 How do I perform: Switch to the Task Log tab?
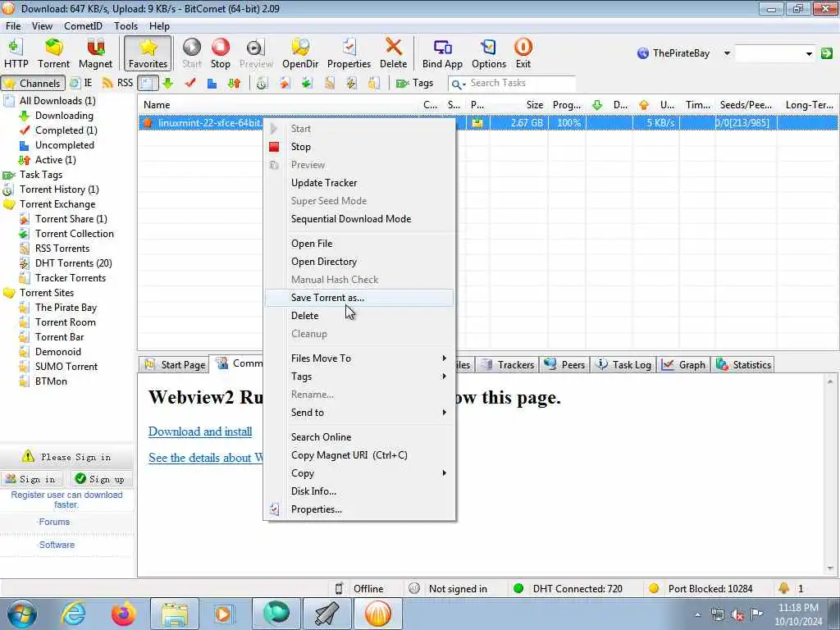click(x=623, y=365)
